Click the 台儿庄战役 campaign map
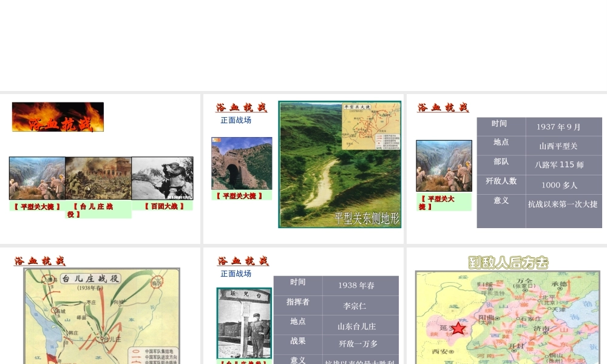The image size is (607, 364). pos(102,316)
